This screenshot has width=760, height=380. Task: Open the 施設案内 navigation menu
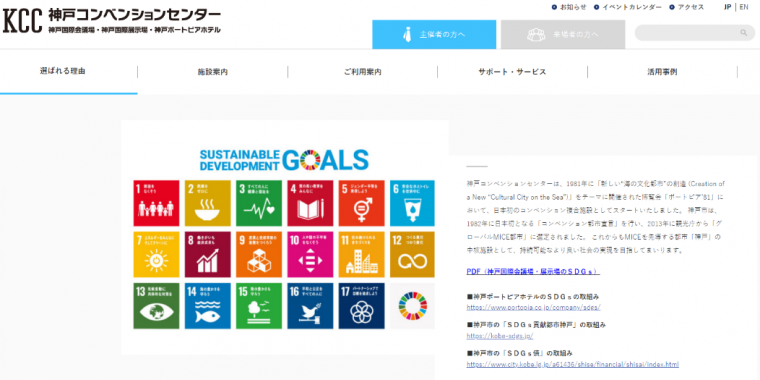click(x=213, y=72)
